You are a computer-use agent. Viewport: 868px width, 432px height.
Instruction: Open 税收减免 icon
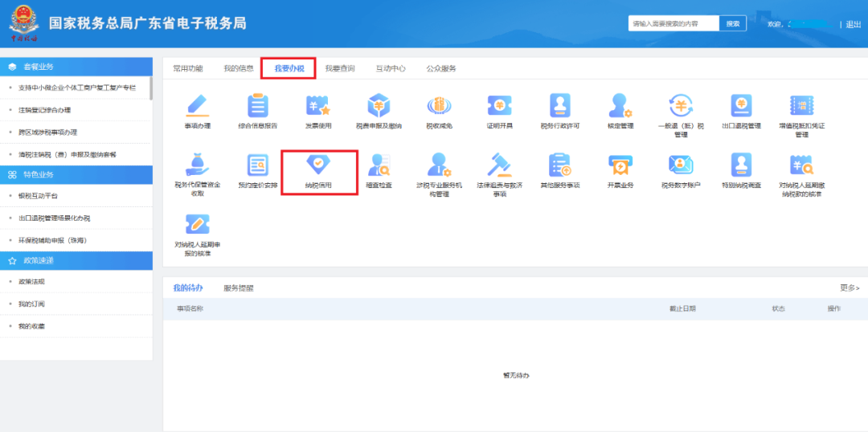440,105
